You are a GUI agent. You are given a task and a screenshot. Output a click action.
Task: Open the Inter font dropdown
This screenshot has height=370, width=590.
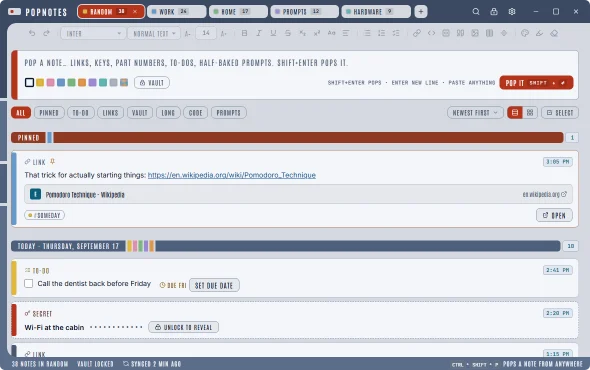point(93,33)
